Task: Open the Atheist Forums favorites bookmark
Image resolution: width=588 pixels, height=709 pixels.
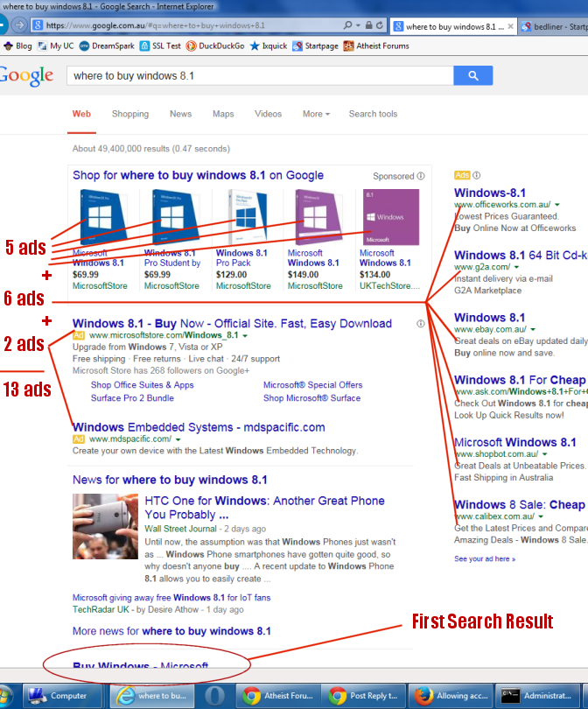Action: 376,46
